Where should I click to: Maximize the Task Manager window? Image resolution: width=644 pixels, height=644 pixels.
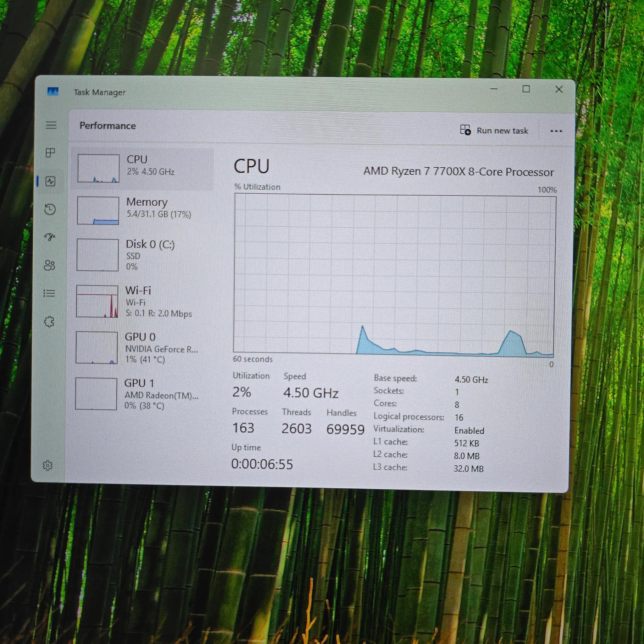(x=526, y=89)
